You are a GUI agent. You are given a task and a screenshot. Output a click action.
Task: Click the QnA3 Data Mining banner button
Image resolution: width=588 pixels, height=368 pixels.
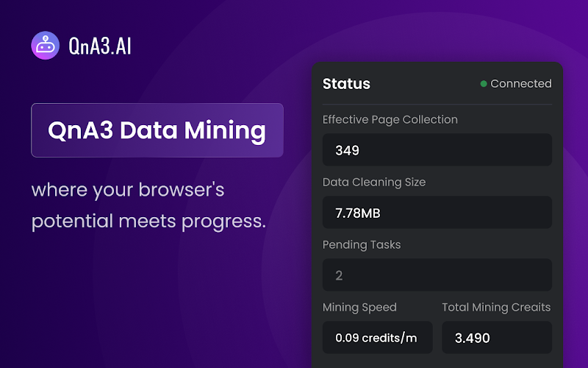(157, 130)
